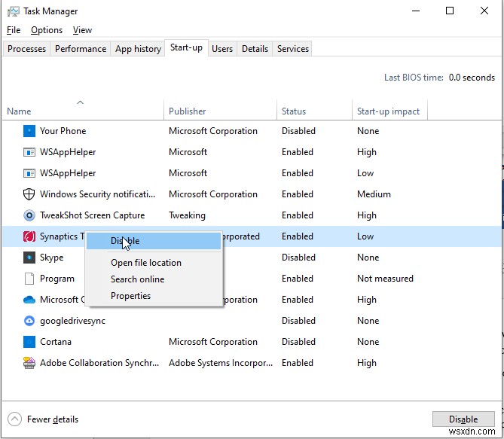
Task: Click sort arrow above Name column
Action: point(80,102)
